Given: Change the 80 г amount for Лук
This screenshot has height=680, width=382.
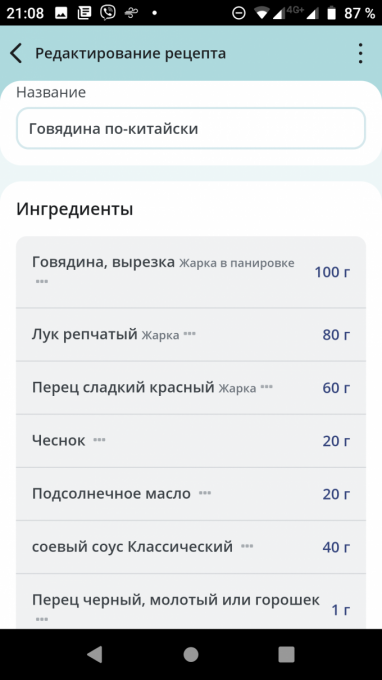Looking at the screenshot, I should pos(336,335).
